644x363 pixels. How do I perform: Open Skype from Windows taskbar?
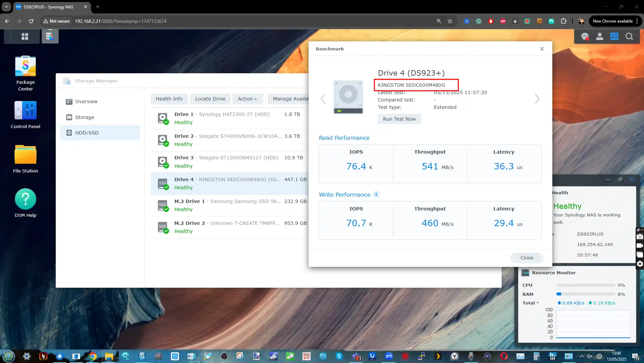(x=339, y=356)
